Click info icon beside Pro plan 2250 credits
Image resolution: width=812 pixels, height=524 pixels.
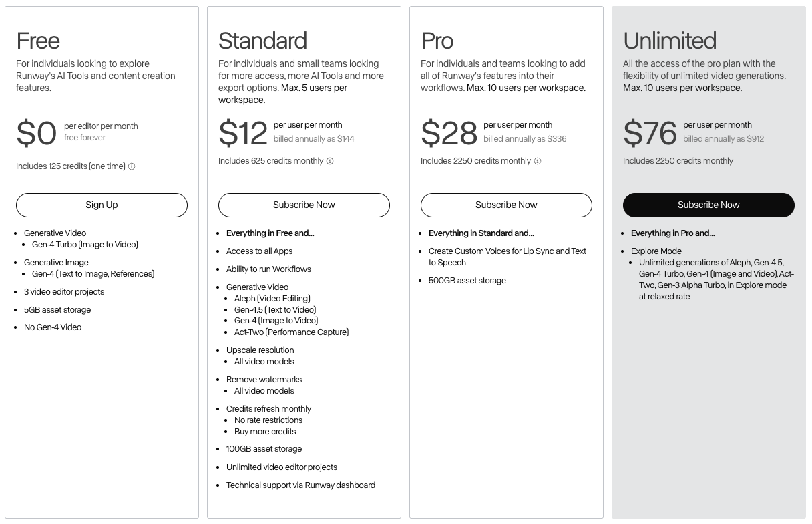tap(538, 161)
